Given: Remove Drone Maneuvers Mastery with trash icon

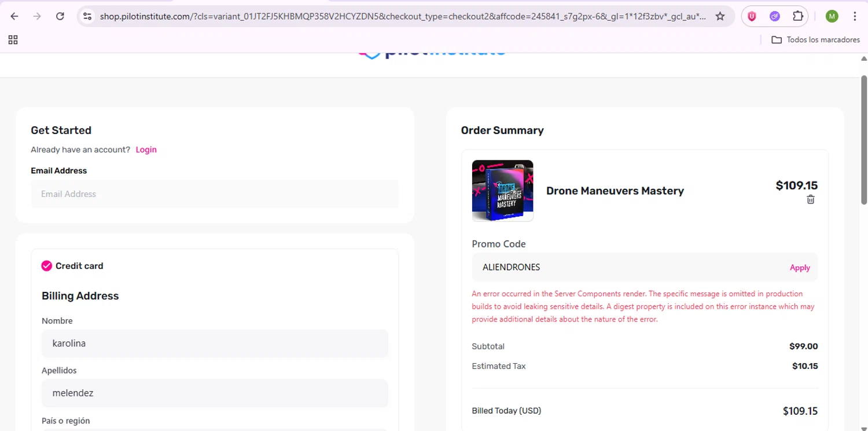Looking at the screenshot, I should click(x=811, y=199).
